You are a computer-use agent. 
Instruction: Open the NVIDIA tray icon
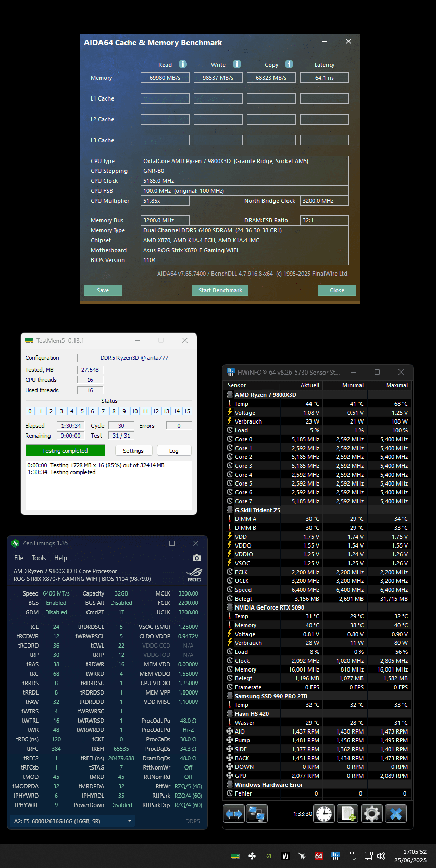point(269,855)
